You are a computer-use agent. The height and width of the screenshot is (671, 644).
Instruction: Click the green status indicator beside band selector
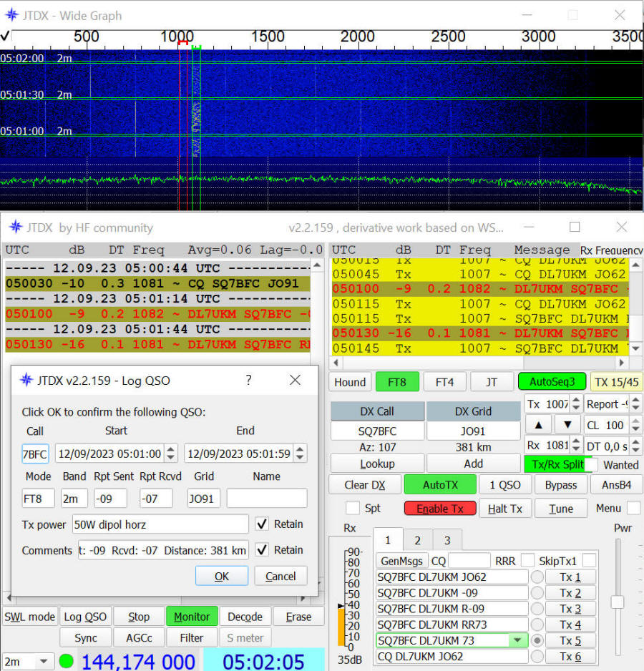click(x=66, y=661)
